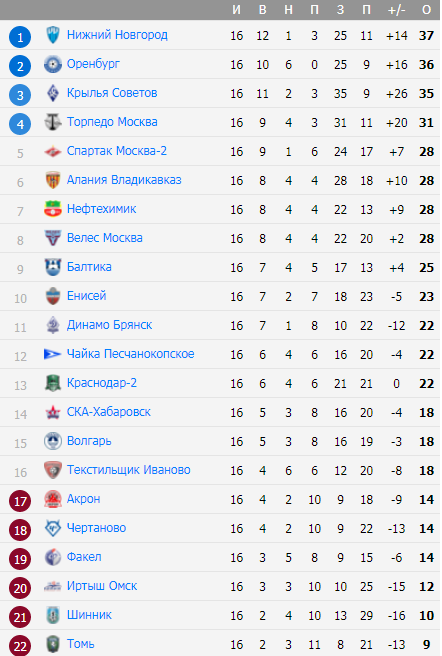The height and width of the screenshot is (656, 442).
Task: Click the Оренбург club crest icon
Action: 53,64
